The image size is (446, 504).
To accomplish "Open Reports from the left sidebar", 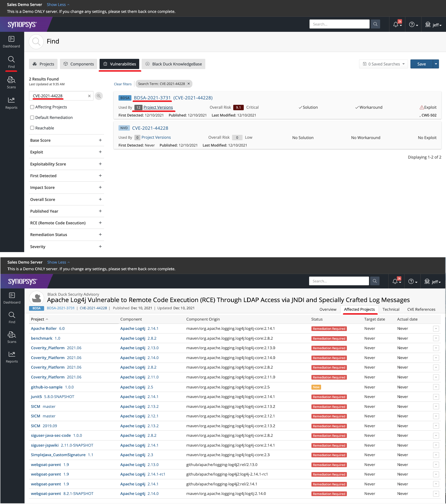I will tap(11, 103).
